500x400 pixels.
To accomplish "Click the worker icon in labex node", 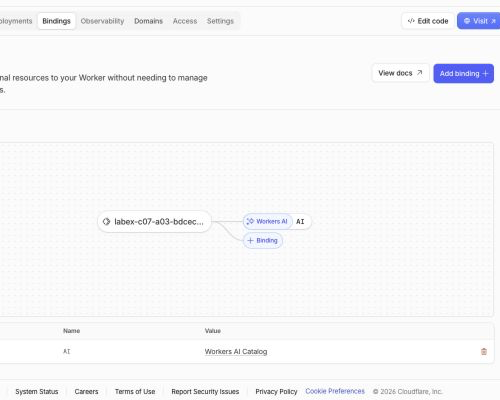I will click(106, 222).
